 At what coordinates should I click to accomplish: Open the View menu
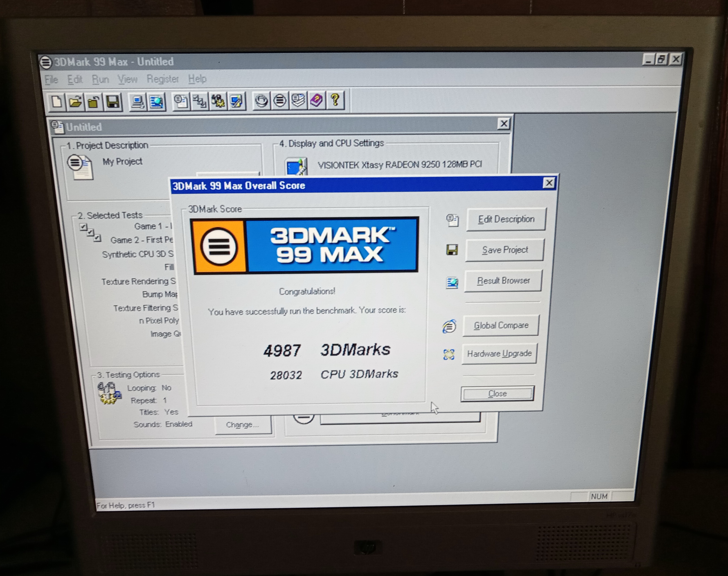(127, 79)
